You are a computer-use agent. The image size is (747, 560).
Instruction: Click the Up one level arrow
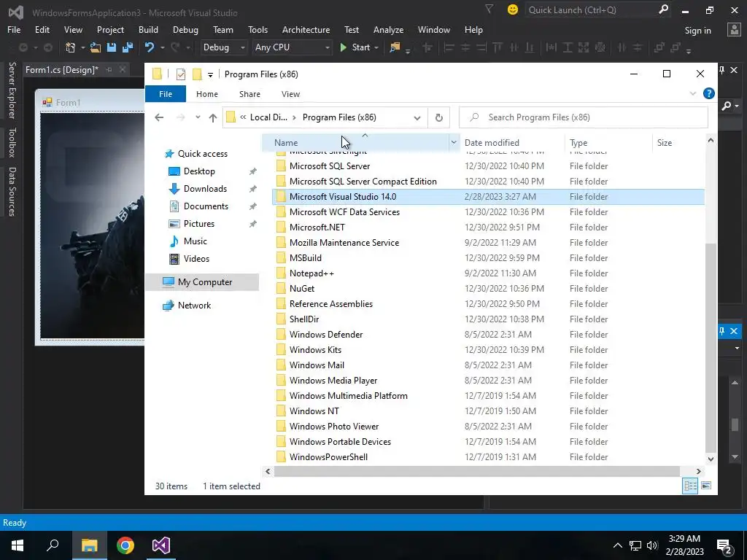[212, 117]
